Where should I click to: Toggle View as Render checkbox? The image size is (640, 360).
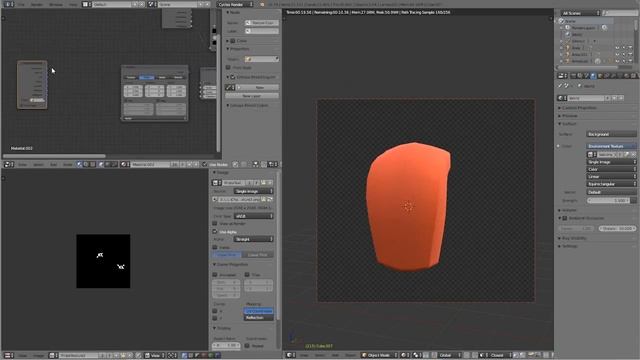[x=215, y=224]
